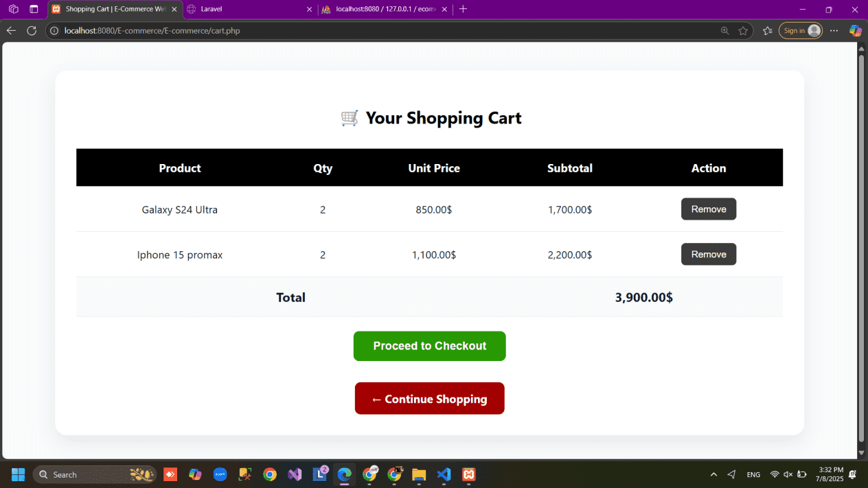Open Wi-Fi network quick settings
Image resolution: width=868 pixels, height=488 pixels.
775,474
